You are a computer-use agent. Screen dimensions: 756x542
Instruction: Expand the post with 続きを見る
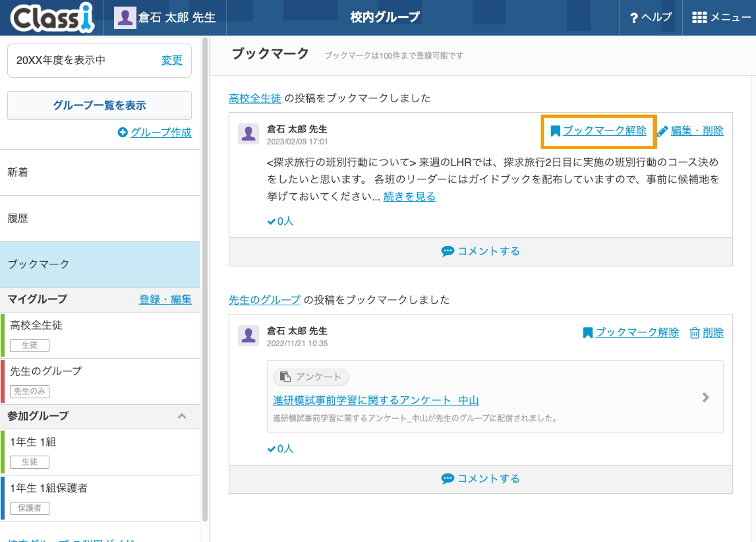coord(410,196)
